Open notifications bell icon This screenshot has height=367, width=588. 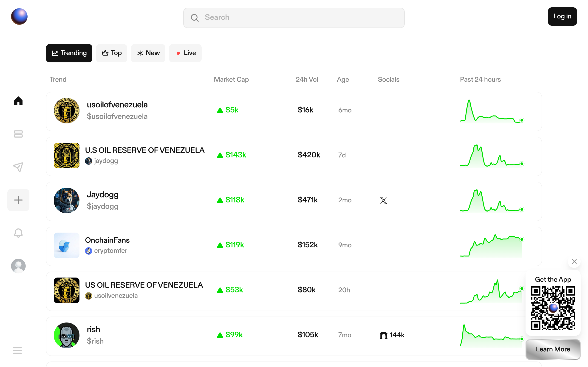[18, 233]
